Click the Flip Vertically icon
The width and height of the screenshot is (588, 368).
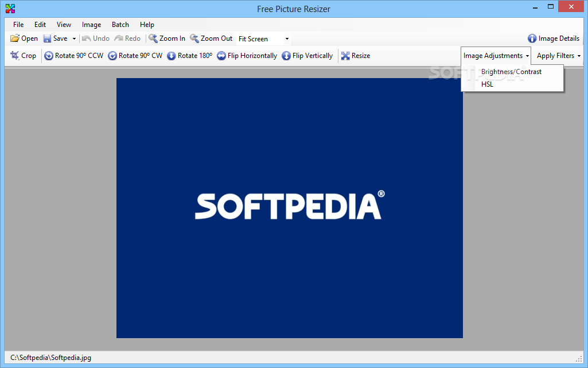(x=286, y=56)
